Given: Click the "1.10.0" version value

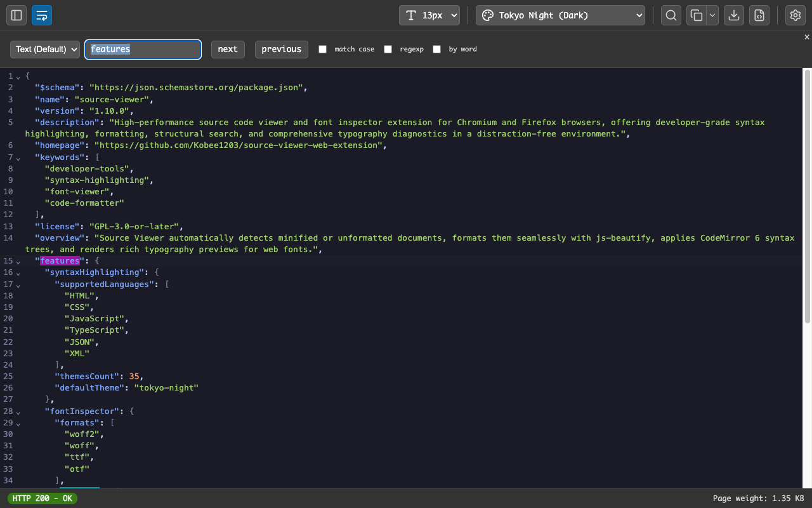Looking at the screenshot, I should coord(109,111).
